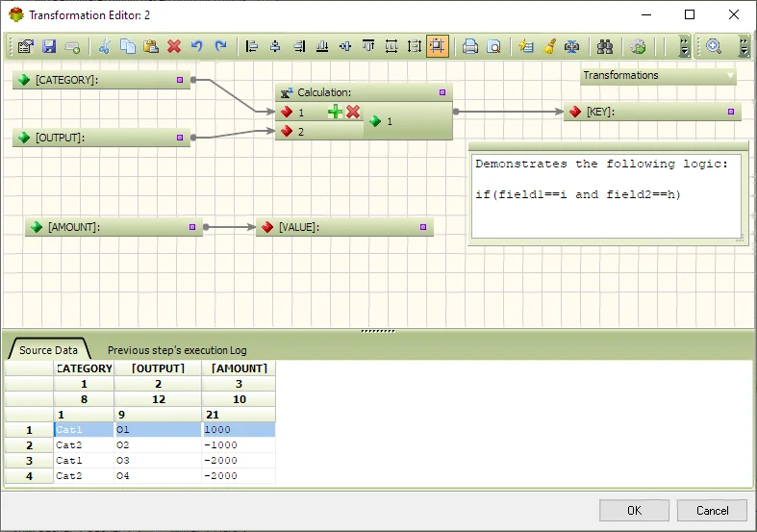
Task: Click the broom cleanup icon
Action: pos(549,46)
